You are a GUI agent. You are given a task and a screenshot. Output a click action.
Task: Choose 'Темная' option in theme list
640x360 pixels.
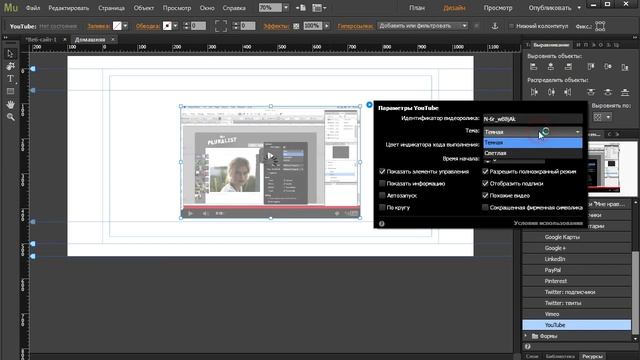click(533, 142)
